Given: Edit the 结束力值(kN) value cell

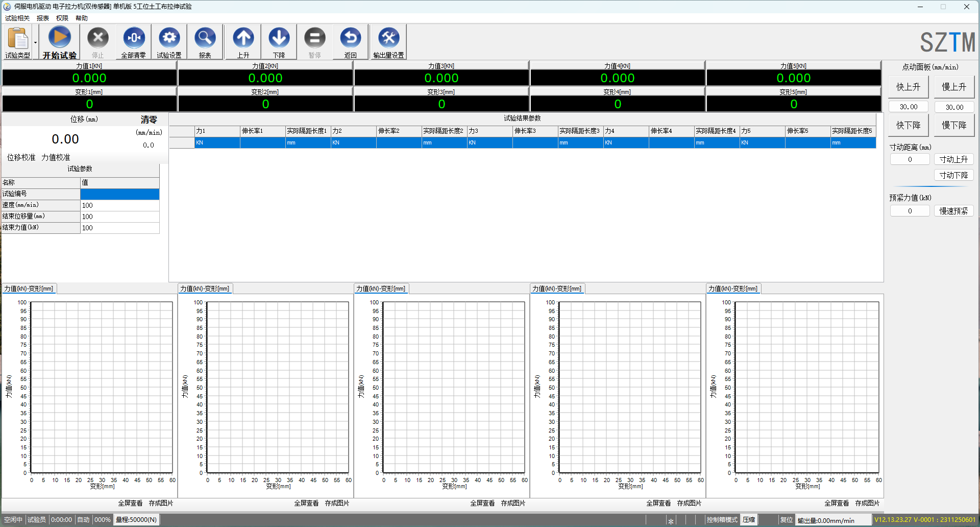Looking at the screenshot, I should pos(120,228).
